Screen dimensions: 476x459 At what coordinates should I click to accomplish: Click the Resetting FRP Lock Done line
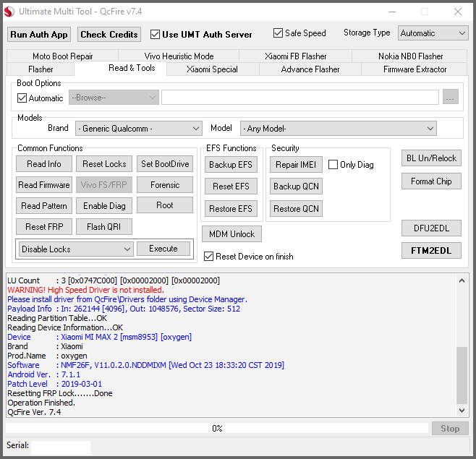60,393
